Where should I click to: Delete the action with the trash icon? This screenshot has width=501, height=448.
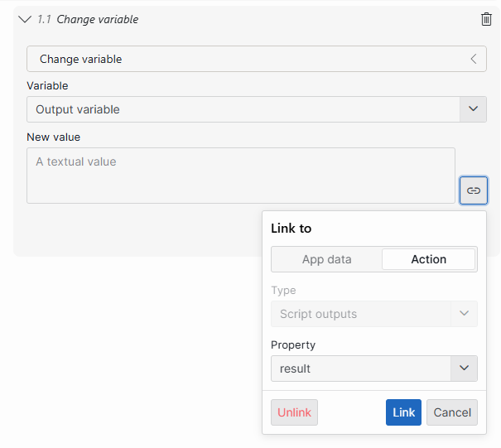click(x=486, y=19)
